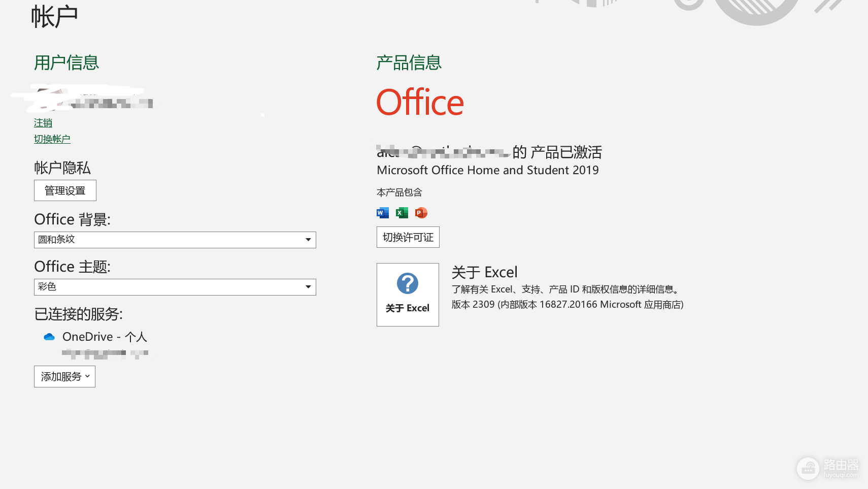Screen dimensions: 868x489
Task: Click the 用户信息 heading
Action: point(66,63)
